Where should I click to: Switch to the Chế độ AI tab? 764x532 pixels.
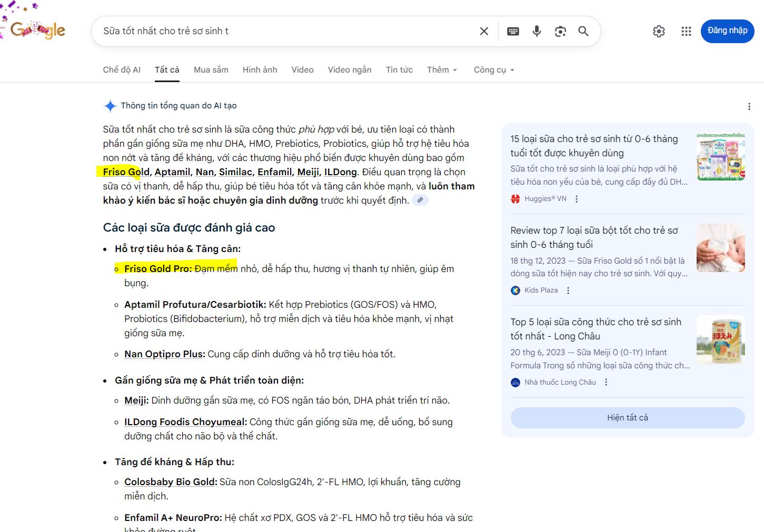point(122,69)
